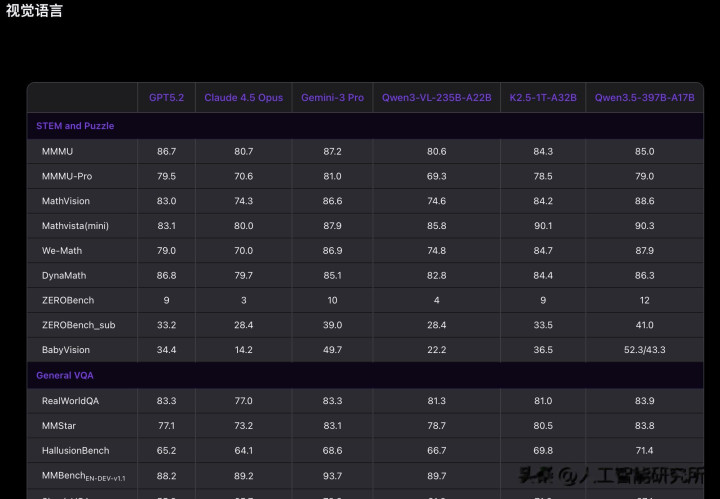Select DynaMath score 79.7 for Claude
The height and width of the screenshot is (499, 720).
pos(243,275)
